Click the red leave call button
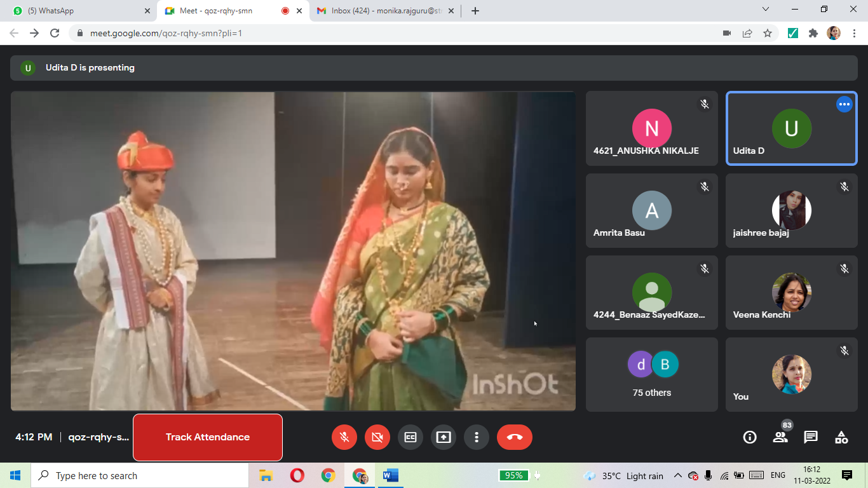 (515, 437)
